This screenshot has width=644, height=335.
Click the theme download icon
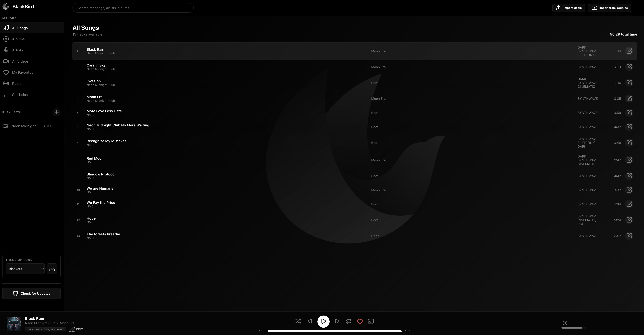52,269
